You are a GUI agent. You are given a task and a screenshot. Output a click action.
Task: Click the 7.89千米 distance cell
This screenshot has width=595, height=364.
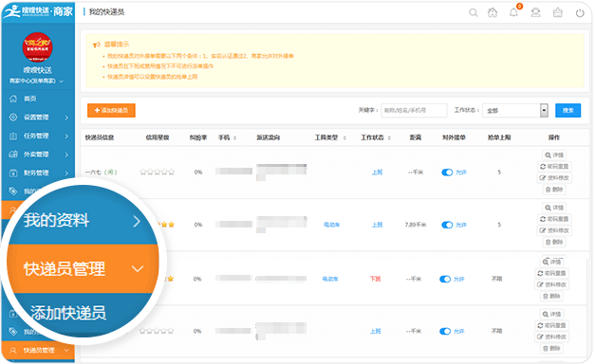click(416, 225)
